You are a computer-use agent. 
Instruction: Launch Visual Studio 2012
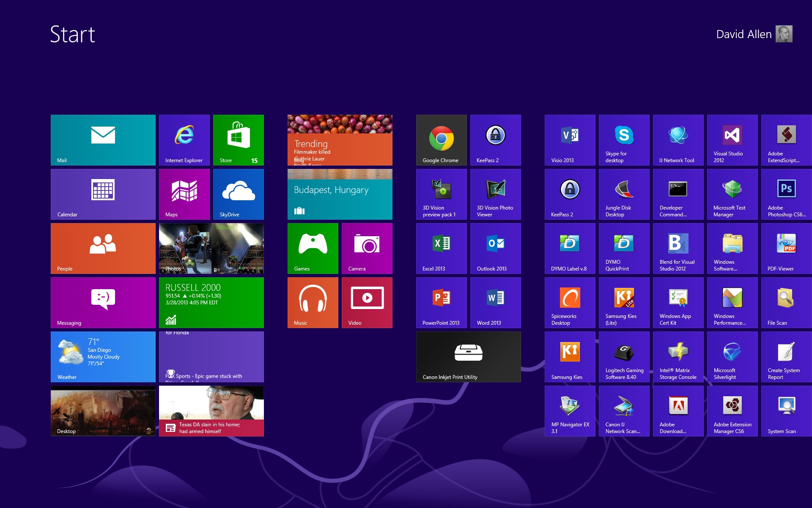coord(732,140)
